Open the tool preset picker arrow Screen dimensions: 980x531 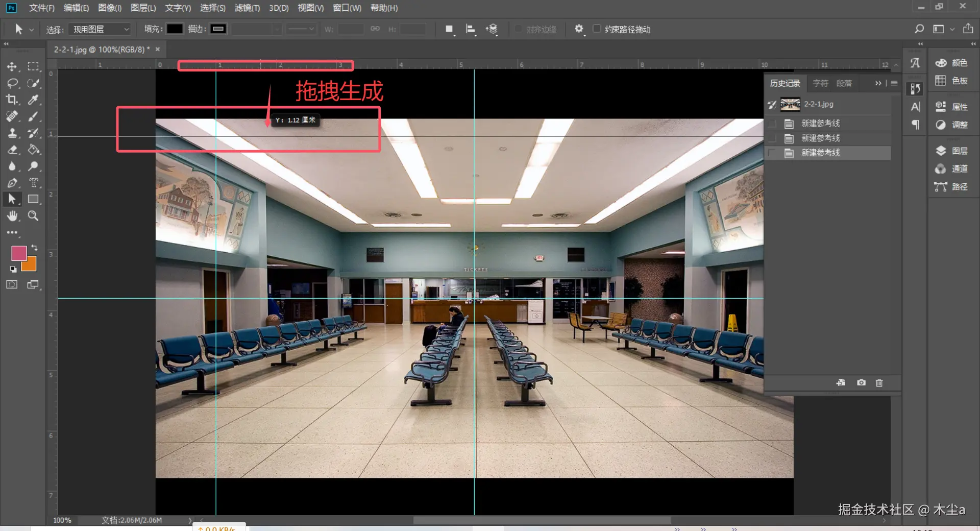point(31,30)
